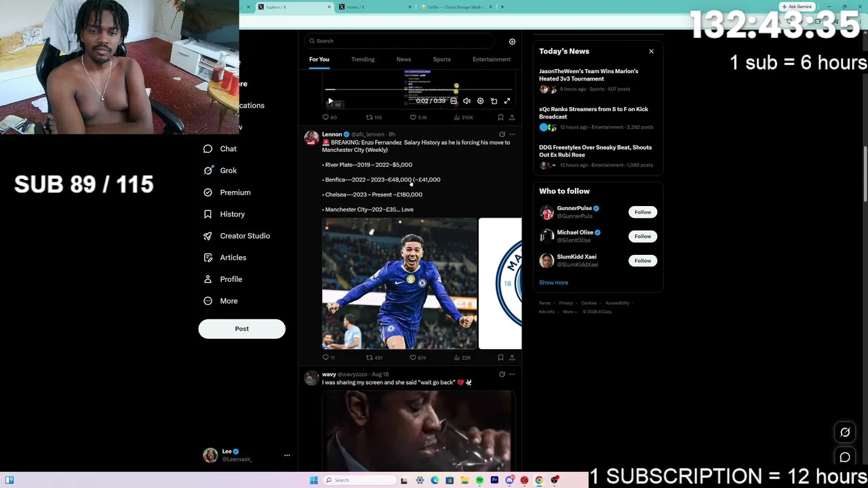Image resolution: width=868 pixels, height=488 pixels.
Task: Click Show more under Who to follow
Action: [553, 283]
